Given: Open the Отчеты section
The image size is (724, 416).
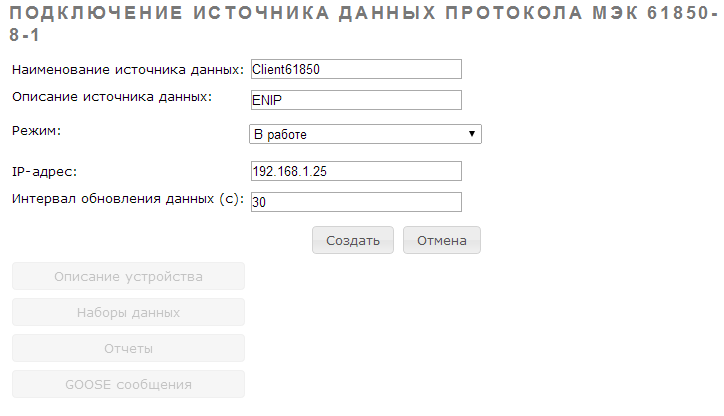Looking at the screenshot, I should pos(128,348).
